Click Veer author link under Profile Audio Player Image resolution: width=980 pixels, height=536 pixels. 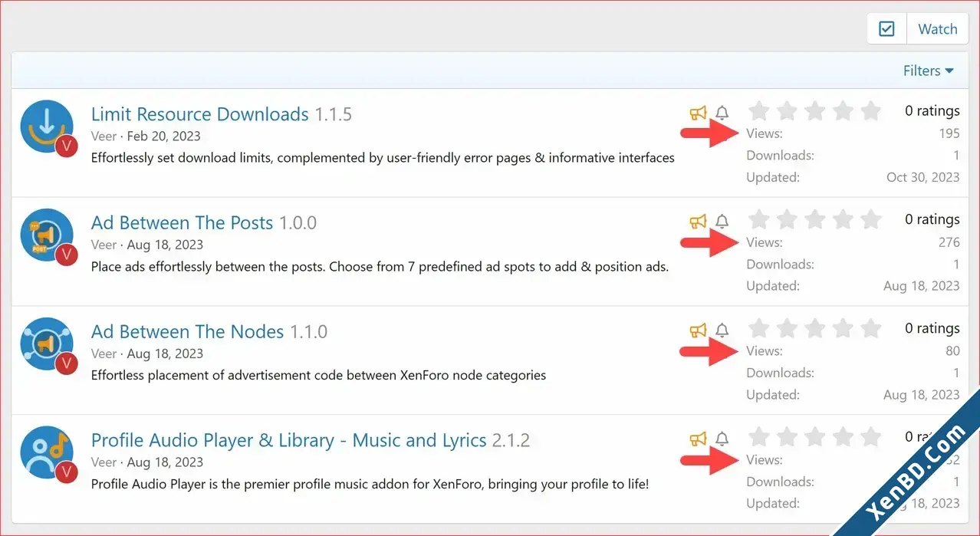tap(104, 462)
